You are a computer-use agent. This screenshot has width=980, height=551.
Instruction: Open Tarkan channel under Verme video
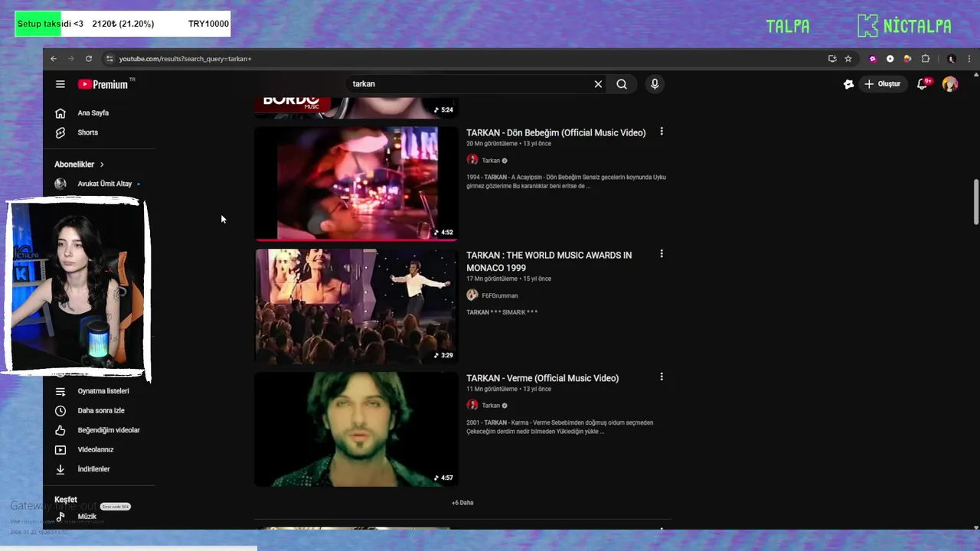[x=491, y=406]
